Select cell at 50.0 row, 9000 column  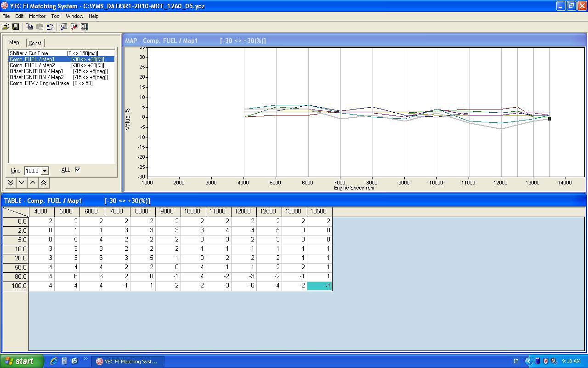168,267
